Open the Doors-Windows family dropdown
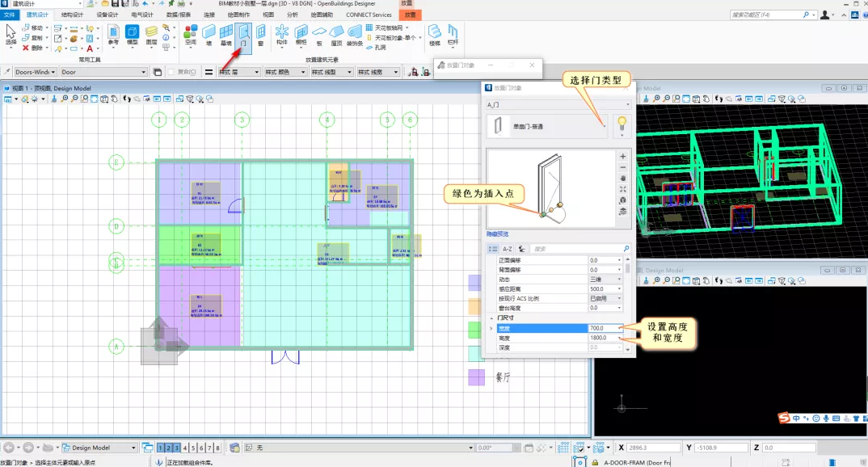Viewport: 868px width, 467px height. 36,72
